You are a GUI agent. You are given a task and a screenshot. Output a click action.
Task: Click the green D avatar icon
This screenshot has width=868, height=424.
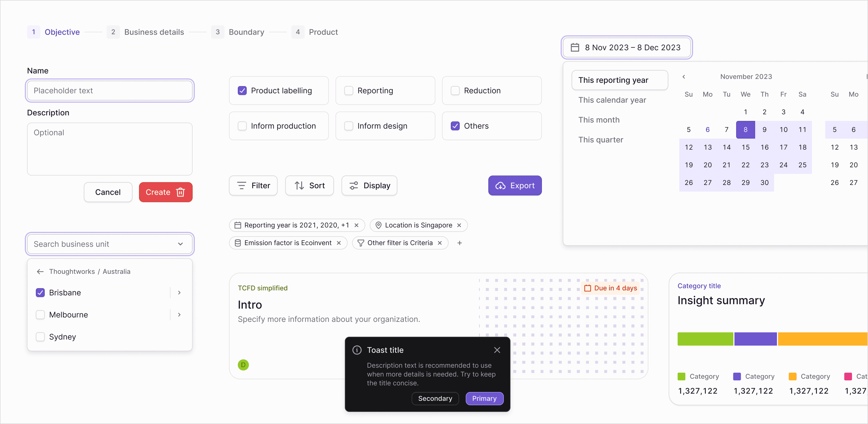(243, 365)
